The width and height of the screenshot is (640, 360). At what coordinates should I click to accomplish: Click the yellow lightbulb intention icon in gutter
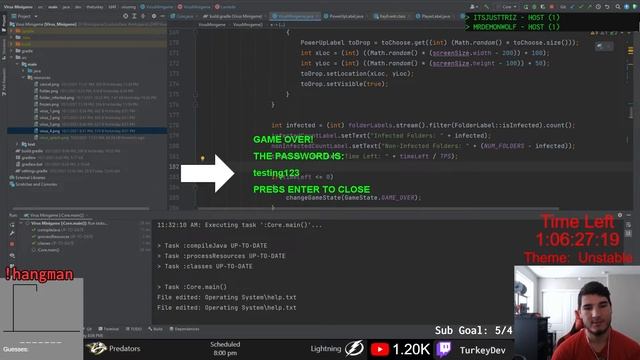coord(202,158)
